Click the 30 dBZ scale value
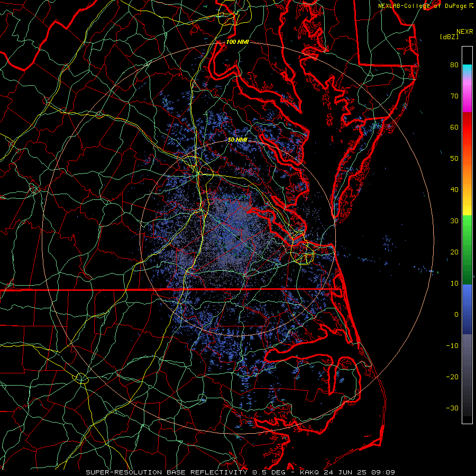Viewport: 476px width, 476px height. click(x=454, y=221)
